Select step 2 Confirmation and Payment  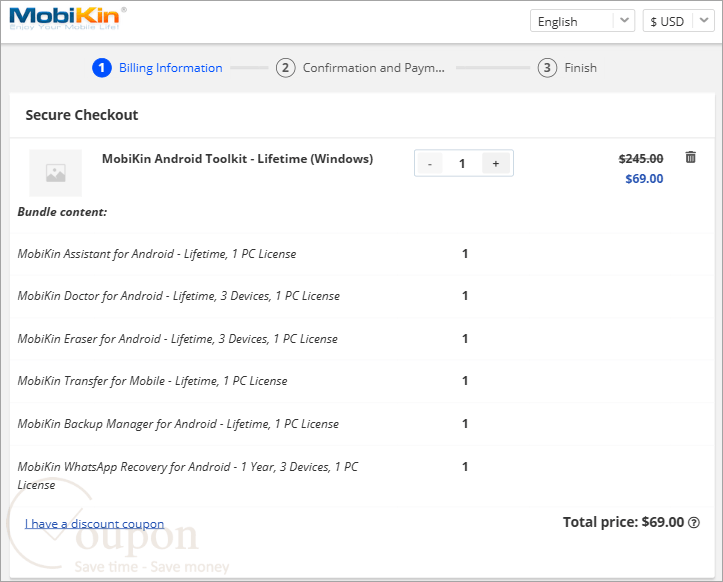tap(360, 68)
